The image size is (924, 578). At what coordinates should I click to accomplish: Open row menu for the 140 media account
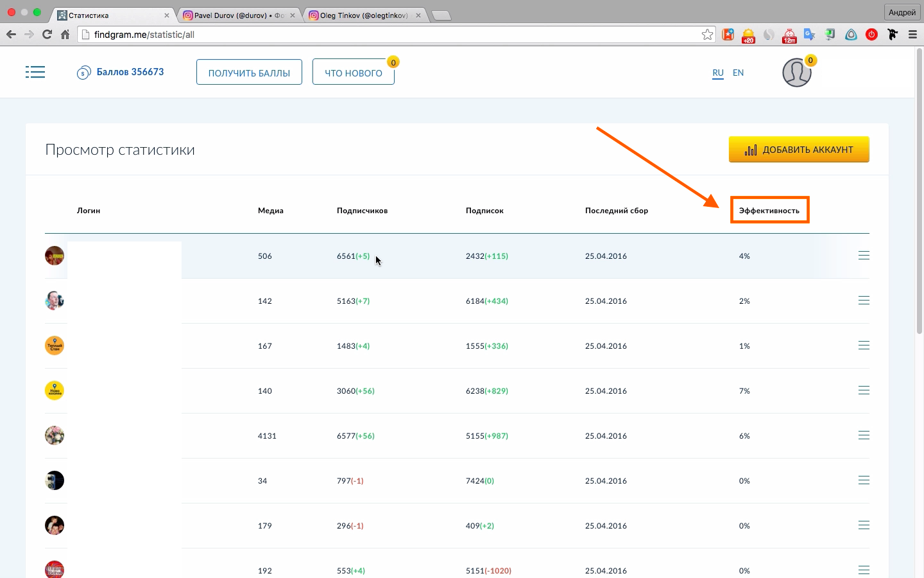click(864, 390)
